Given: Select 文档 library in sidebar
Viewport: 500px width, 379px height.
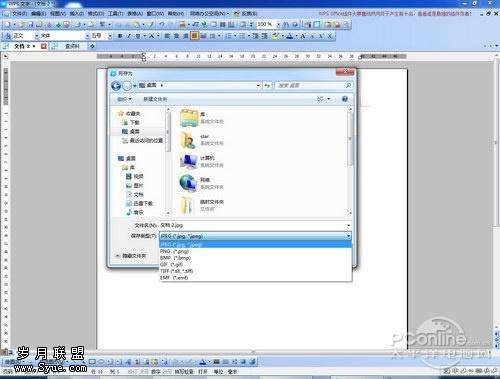Looking at the screenshot, I should (x=135, y=194).
